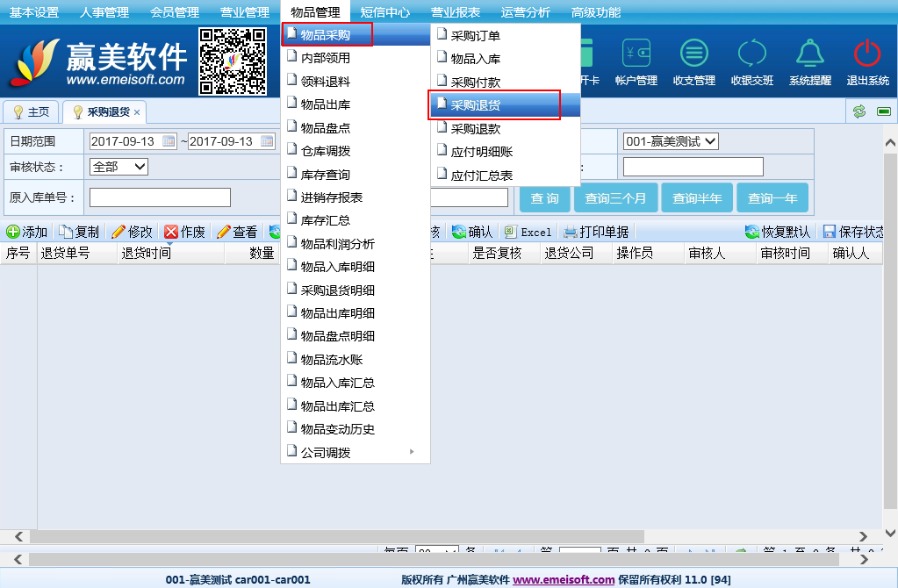Click the 收支管理 icon
Viewport: 898px width, 588px height.
pos(693,55)
